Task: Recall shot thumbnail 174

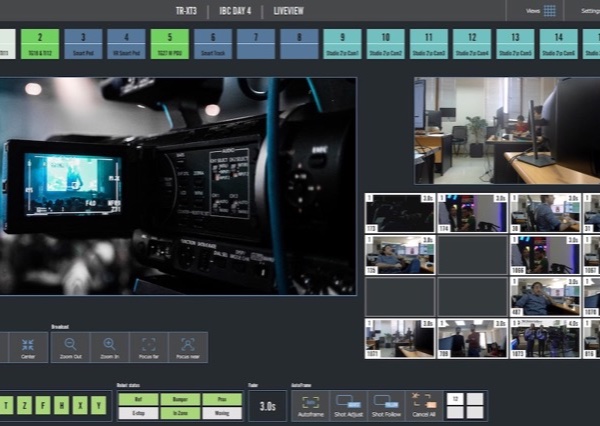Action: 473,213
